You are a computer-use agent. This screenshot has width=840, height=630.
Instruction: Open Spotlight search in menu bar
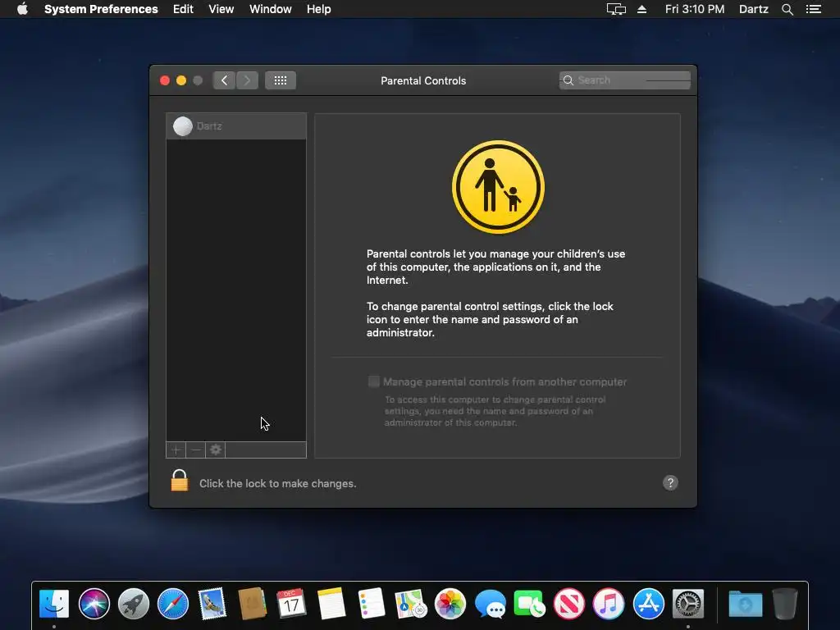(x=787, y=9)
